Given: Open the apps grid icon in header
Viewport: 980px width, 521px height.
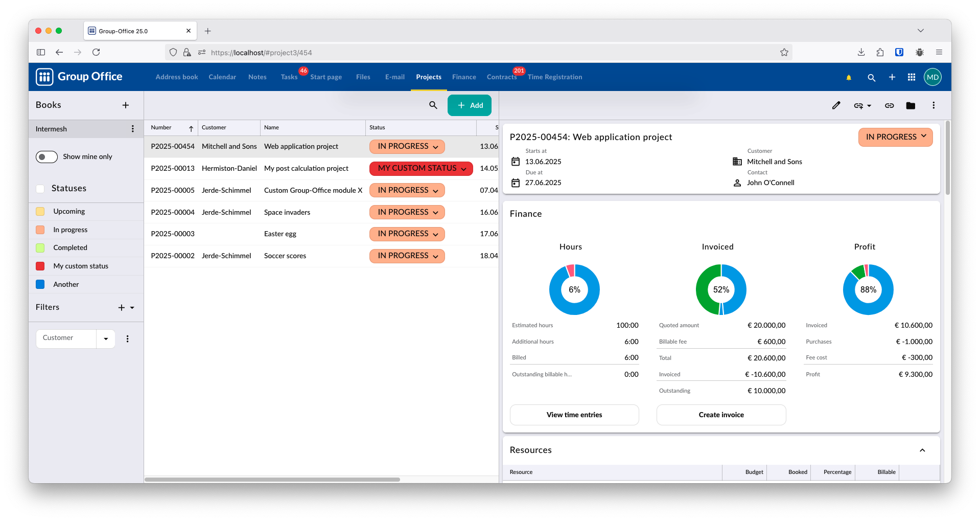Looking at the screenshot, I should point(911,77).
